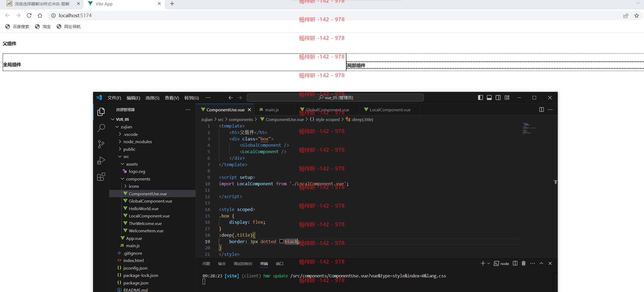Click the browser home button

point(40,15)
